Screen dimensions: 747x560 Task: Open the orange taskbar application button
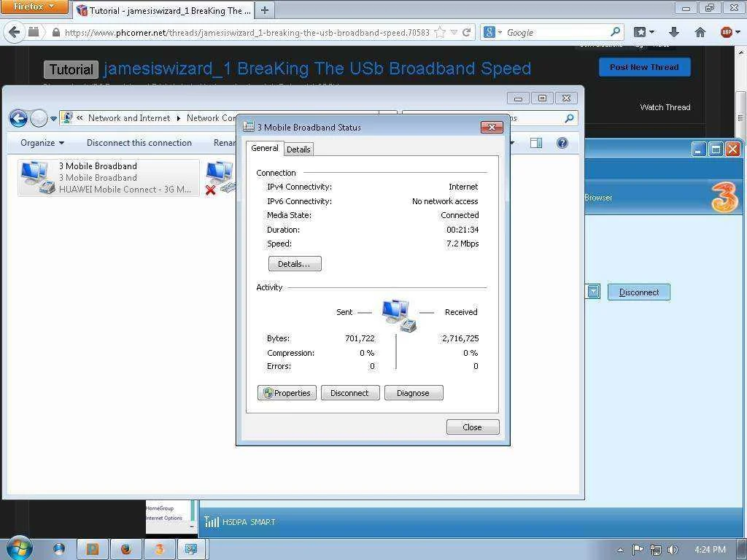[x=93, y=549]
